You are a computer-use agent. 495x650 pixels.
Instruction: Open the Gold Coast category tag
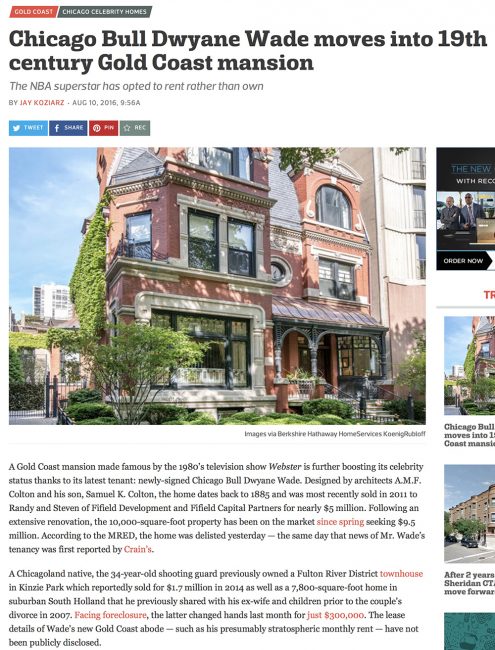pos(33,12)
